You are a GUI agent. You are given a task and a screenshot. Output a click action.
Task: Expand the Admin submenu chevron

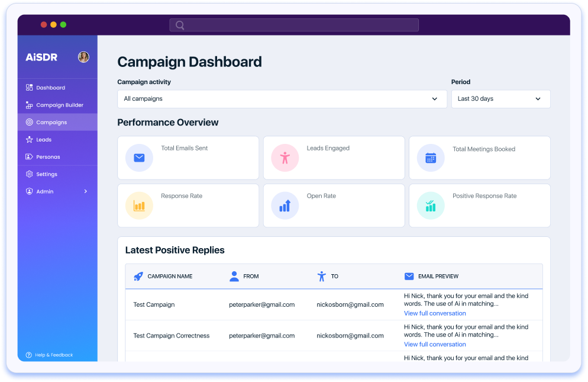85,191
